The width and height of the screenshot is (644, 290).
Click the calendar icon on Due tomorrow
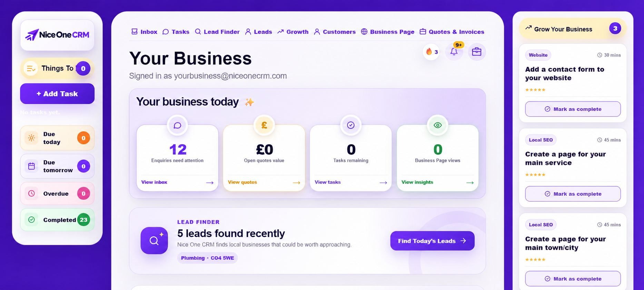(x=31, y=166)
